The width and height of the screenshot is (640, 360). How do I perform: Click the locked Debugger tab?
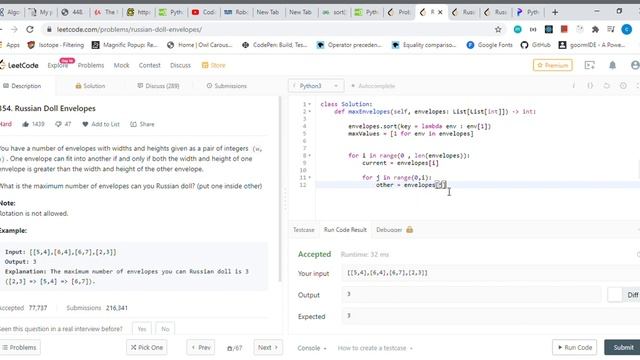click(x=394, y=230)
